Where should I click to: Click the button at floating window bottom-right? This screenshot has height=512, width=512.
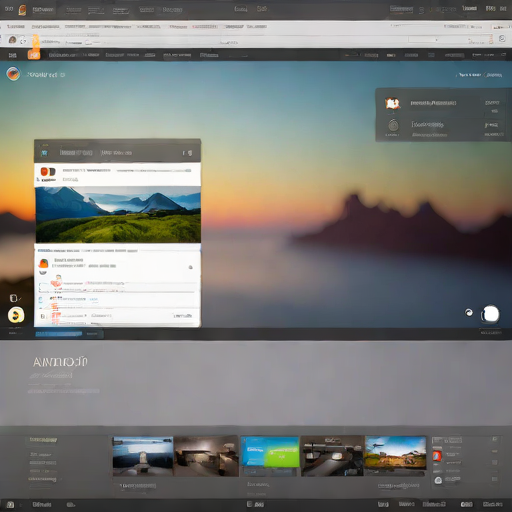tap(183, 316)
